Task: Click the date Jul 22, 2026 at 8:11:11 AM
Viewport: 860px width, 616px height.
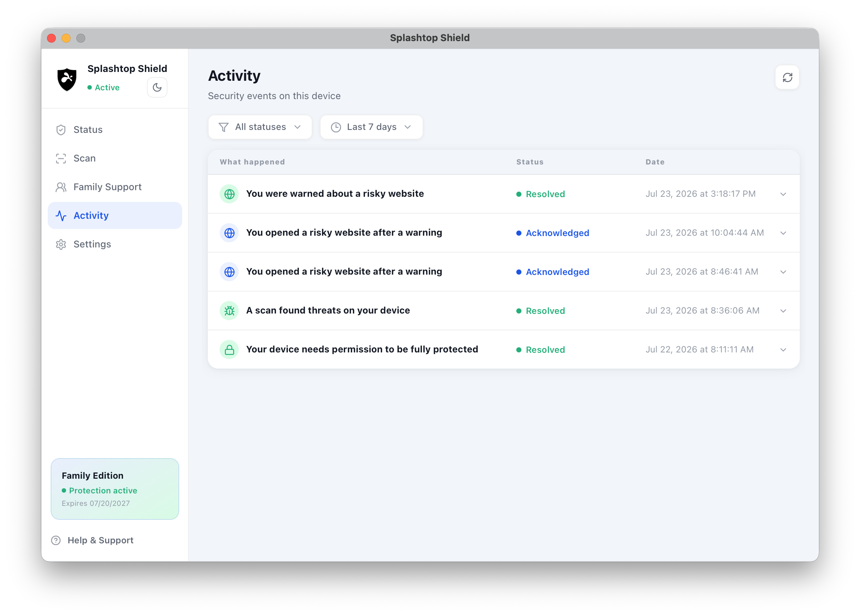Action: click(699, 349)
